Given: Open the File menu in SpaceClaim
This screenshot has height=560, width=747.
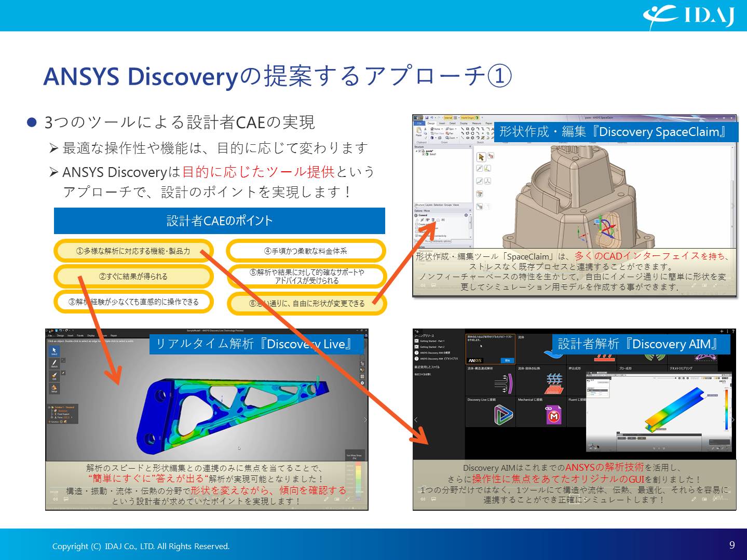Looking at the screenshot, I should tap(419, 124).
